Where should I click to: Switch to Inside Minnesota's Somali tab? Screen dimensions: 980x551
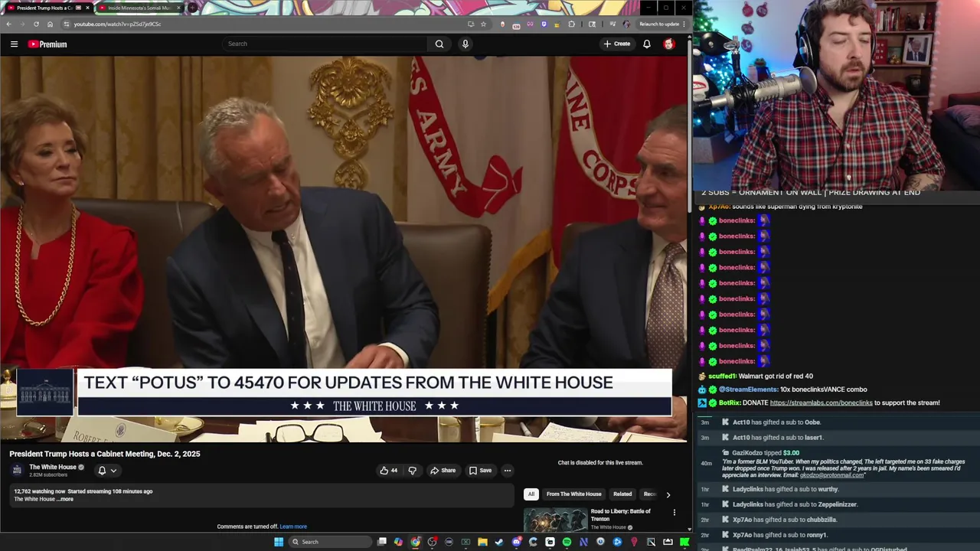[139, 8]
